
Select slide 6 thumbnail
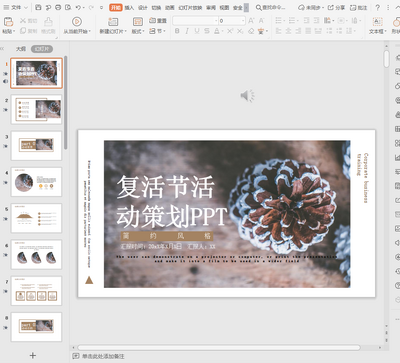(x=36, y=255)
